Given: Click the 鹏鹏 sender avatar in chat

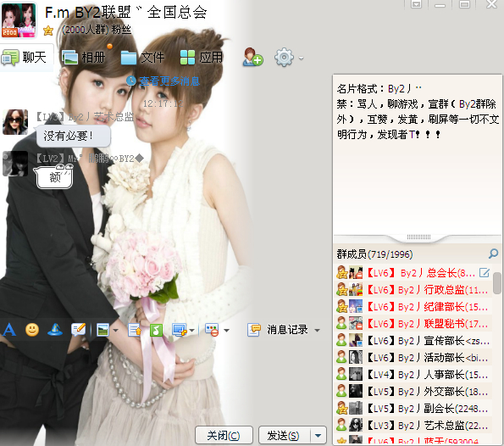Looking at the screenshot, I should 15,164.
